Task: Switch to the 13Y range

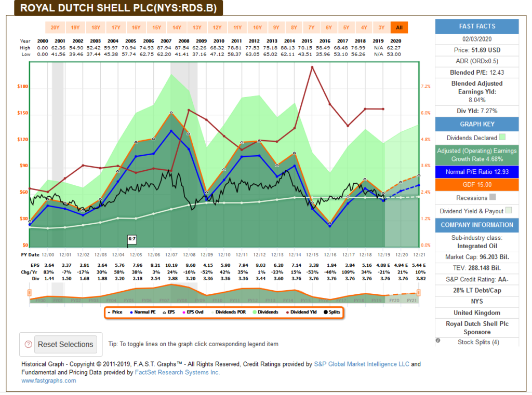Action: point(197,28)
